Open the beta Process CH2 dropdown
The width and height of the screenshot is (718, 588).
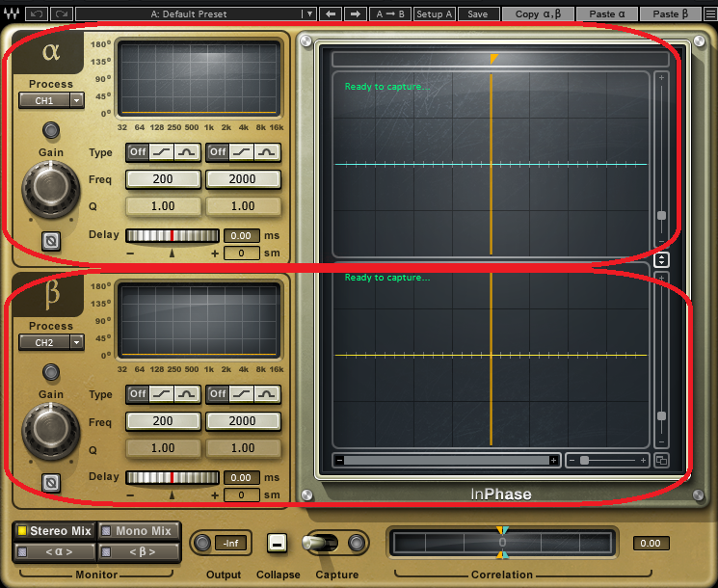[51, 342]
